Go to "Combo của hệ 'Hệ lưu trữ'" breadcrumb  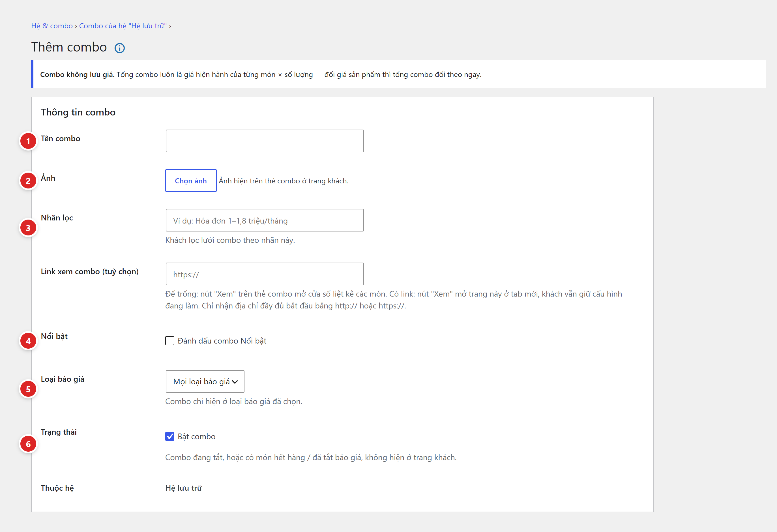pyautogui.click(x=123, y=26)
